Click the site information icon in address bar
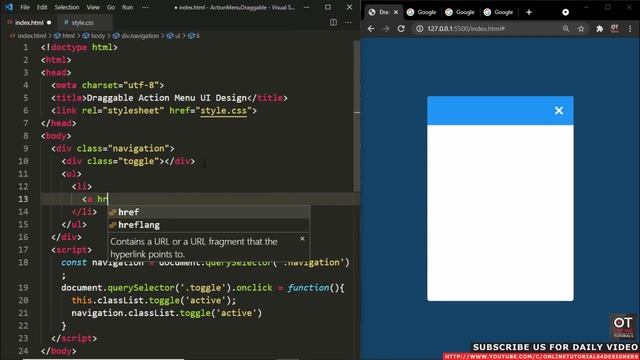The height and width of the screenshot is (360, 640). [419, 29]
